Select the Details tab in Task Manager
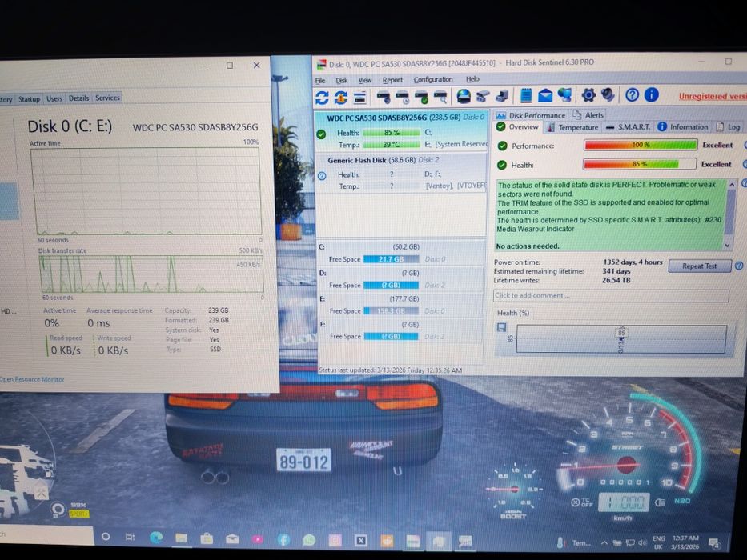Viewport: 747px width, 560px height. [x=78, y=98]
